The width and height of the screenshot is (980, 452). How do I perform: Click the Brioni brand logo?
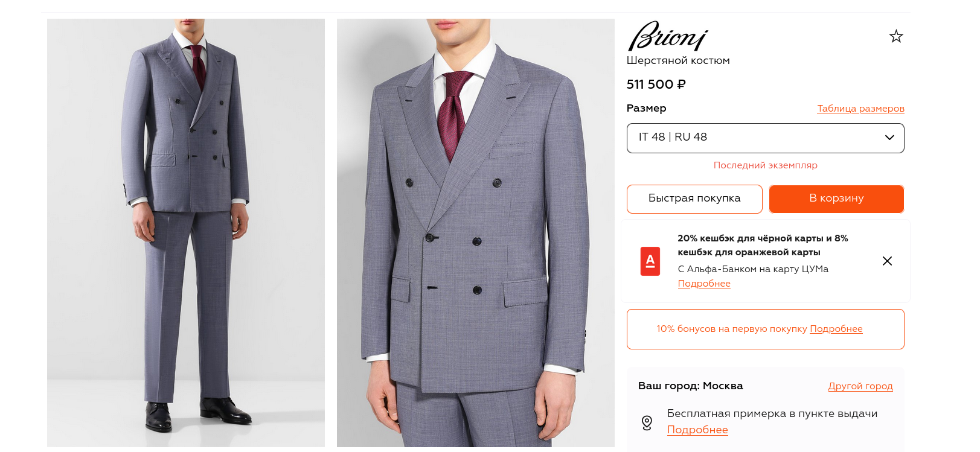tap(667, 37)
